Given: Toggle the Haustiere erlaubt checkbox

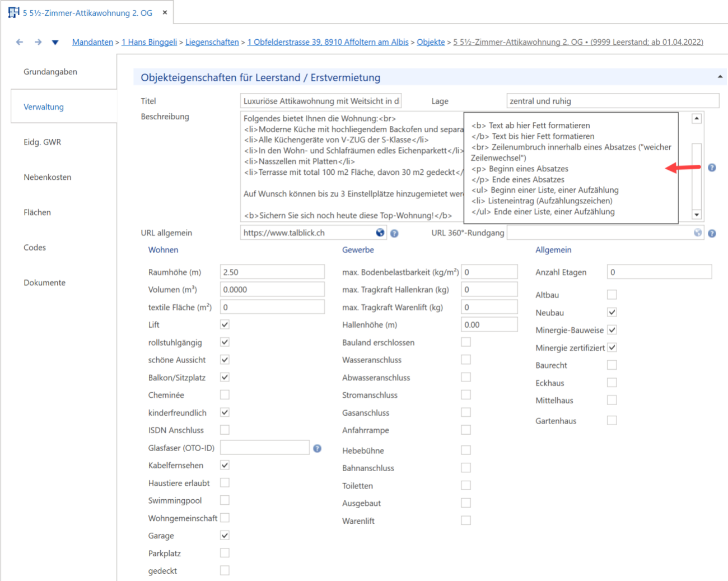Looking at the screenshot, I should click(x=225, y=482).
